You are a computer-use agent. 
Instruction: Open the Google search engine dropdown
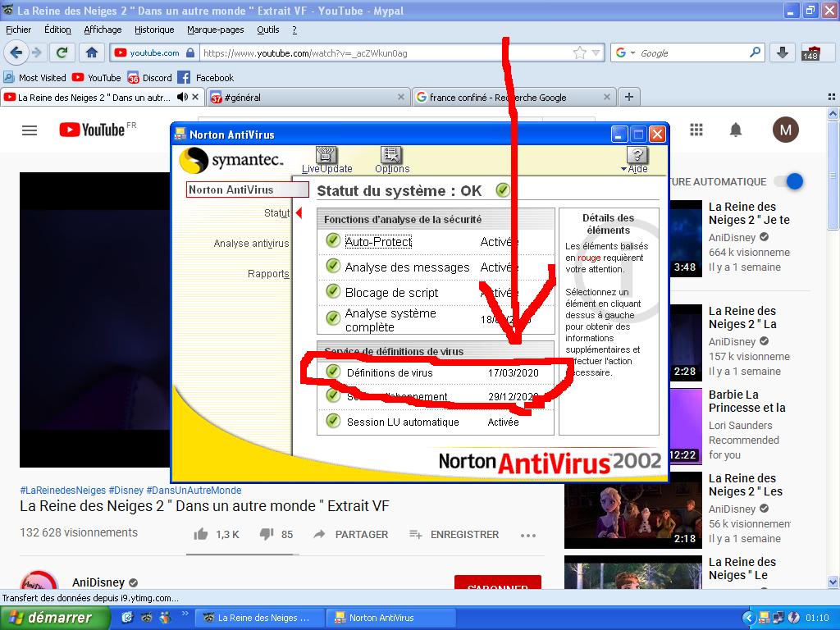[x=625, y=52]
